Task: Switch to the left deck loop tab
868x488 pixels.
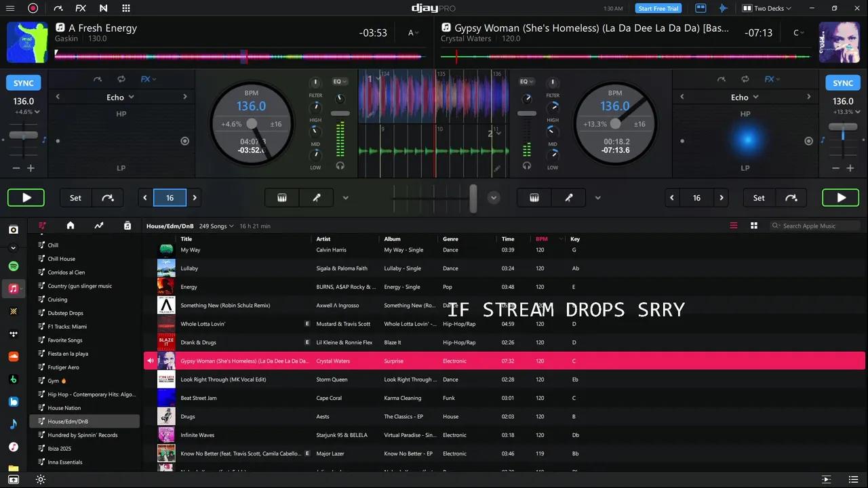Action: [x=121, y=79]
